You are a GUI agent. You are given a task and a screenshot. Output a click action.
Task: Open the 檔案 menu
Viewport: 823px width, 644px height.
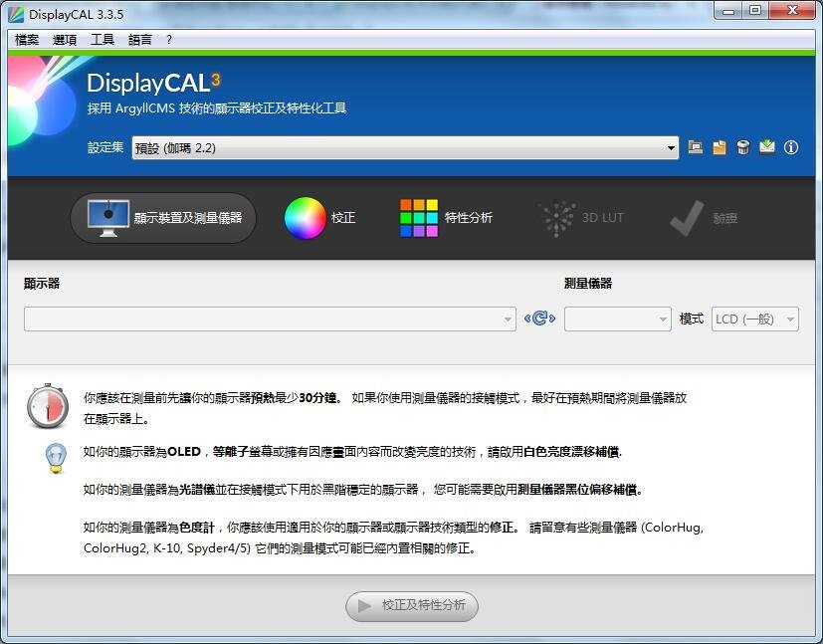[x=26, y=40]
